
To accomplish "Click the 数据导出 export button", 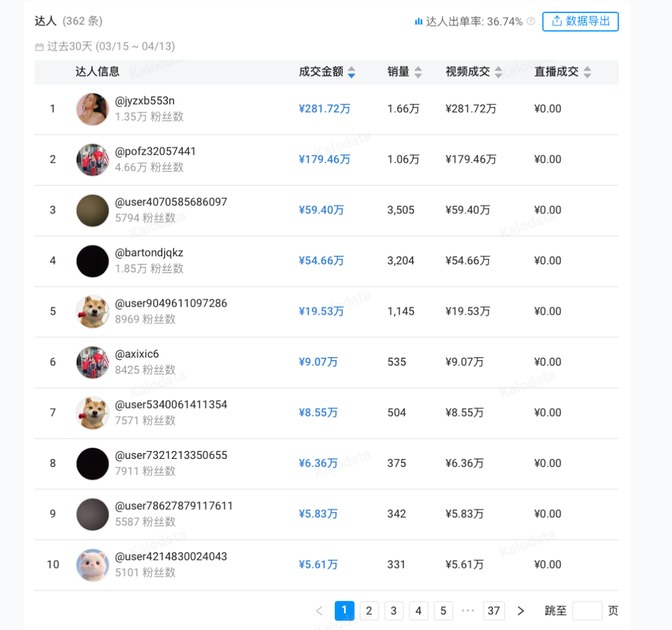I will coord(581,22).
